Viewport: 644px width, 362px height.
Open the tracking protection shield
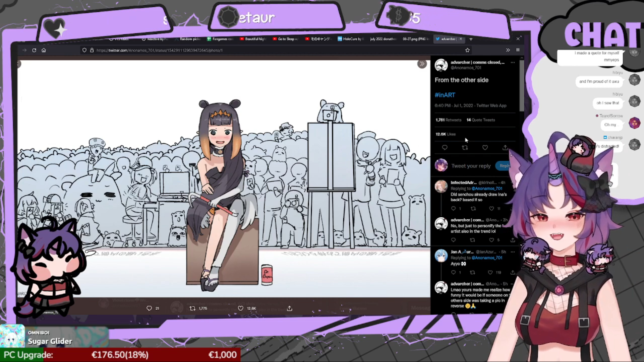pos(84,50)
